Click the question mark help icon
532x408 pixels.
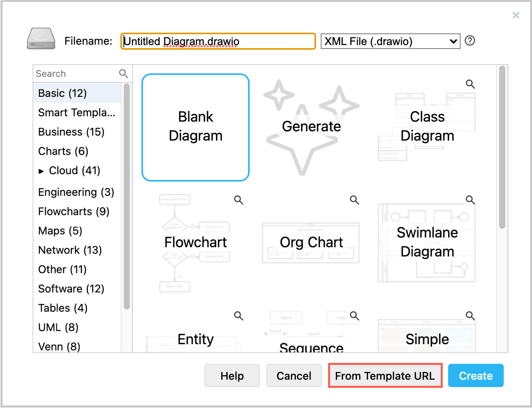tap(470, 40)
